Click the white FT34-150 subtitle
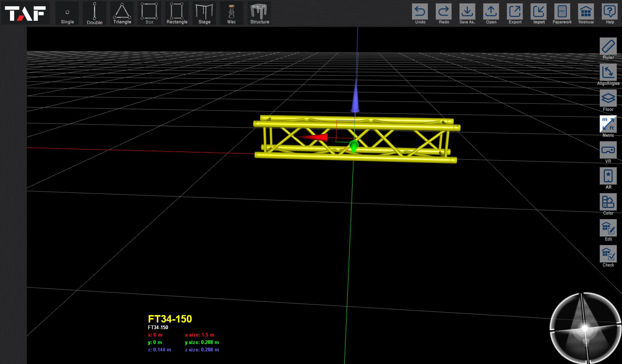The width and height of the screenshot is (622, 364). point(158,327)
